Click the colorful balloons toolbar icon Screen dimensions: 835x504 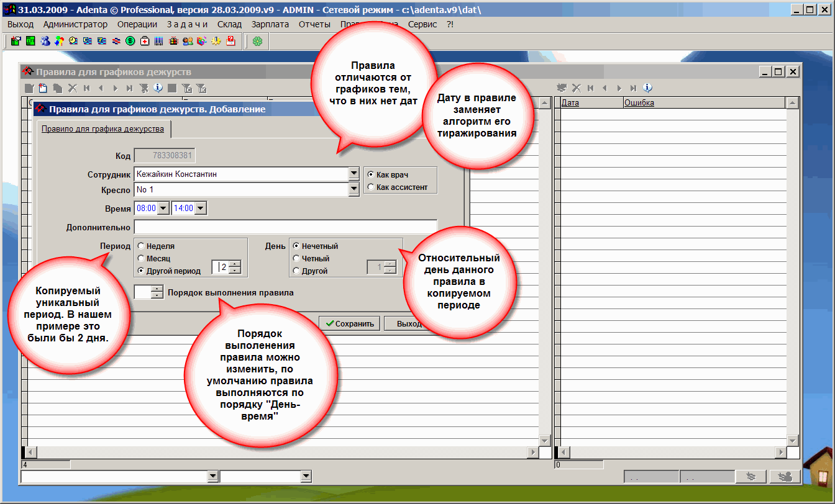pyautogui.click(x=59, y=42)
